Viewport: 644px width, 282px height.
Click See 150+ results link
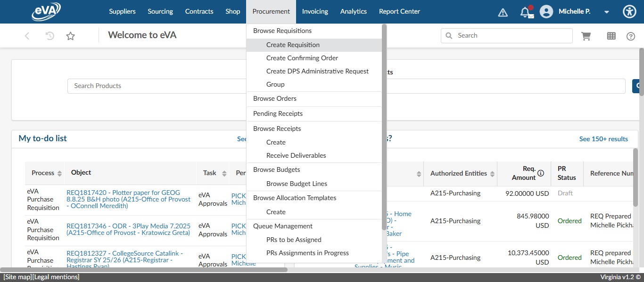[603, 139]
